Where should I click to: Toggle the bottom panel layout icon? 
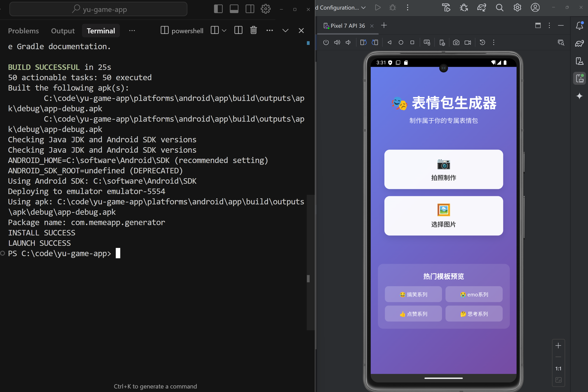234,9
